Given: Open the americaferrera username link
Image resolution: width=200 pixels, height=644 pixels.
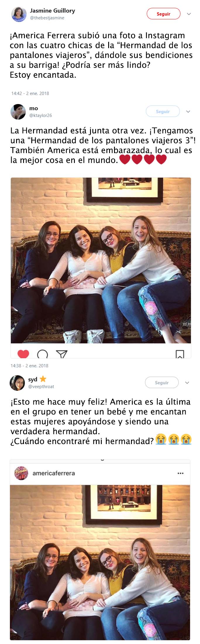Looking at the screenshot, I should [x=54, y=473].
